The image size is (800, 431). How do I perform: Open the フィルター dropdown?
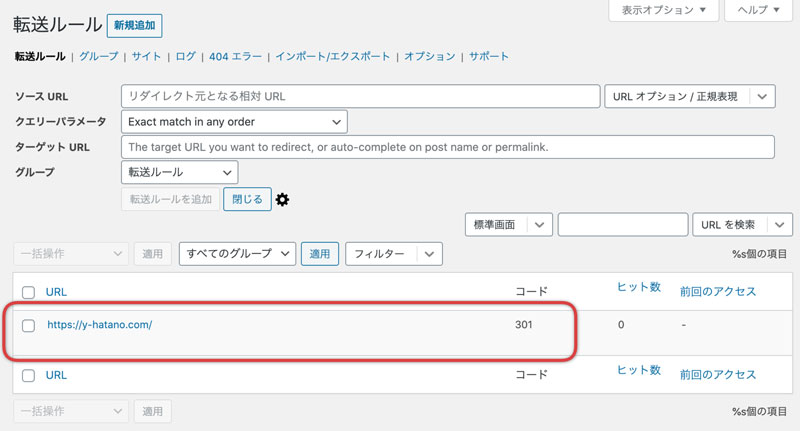click(393, 253)
